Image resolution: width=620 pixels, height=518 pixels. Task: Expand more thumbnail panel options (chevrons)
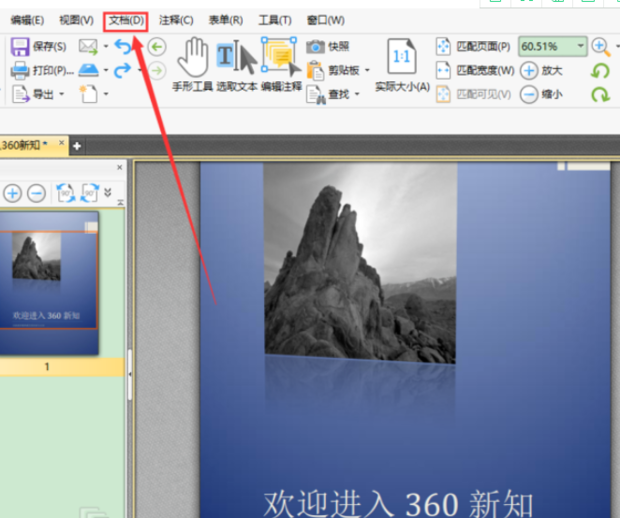tap(108, 193)
